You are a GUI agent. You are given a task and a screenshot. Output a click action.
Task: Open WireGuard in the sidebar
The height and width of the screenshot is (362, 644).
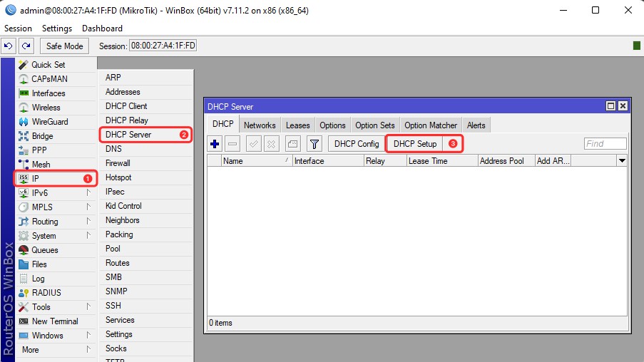pyautogui.click(x=49, y=122)
